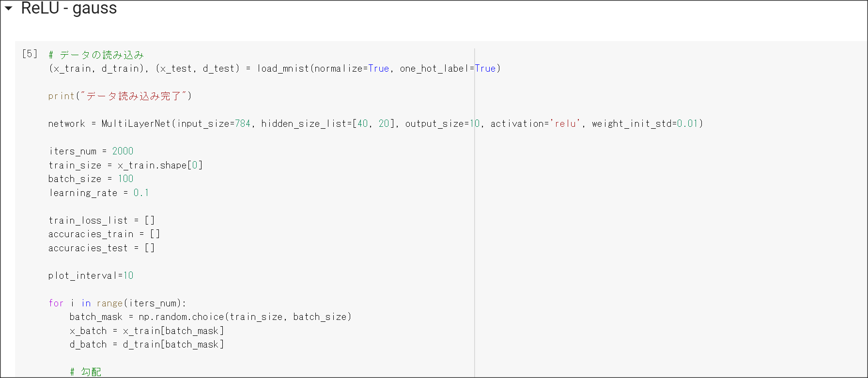Image resolution: width=868 pixels, height=378 pixels.
Task: Click the learning_rate = 0.1 line
Action: (99, 193)
